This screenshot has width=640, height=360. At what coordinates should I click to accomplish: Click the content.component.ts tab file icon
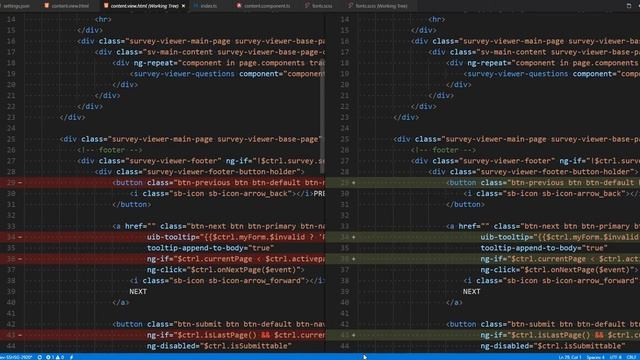[239, 6]
